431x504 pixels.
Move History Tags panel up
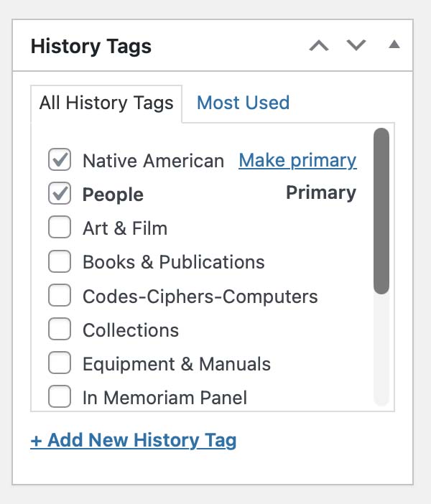click(319, 46)
